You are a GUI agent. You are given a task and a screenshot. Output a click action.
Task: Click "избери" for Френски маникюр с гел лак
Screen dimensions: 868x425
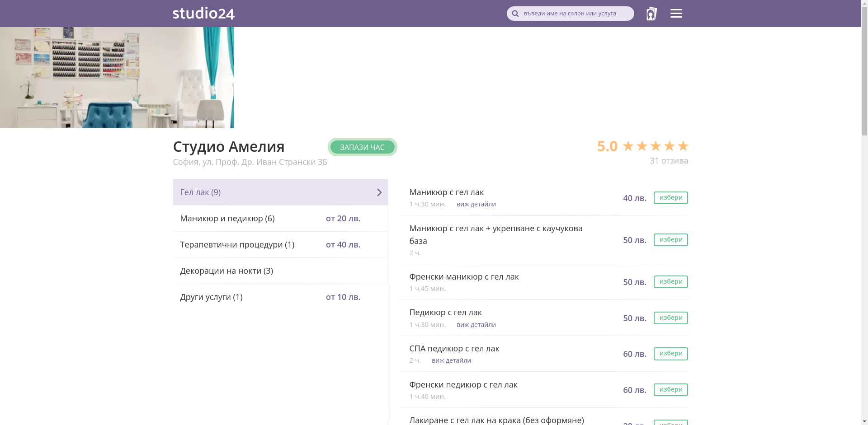point(670,281)
